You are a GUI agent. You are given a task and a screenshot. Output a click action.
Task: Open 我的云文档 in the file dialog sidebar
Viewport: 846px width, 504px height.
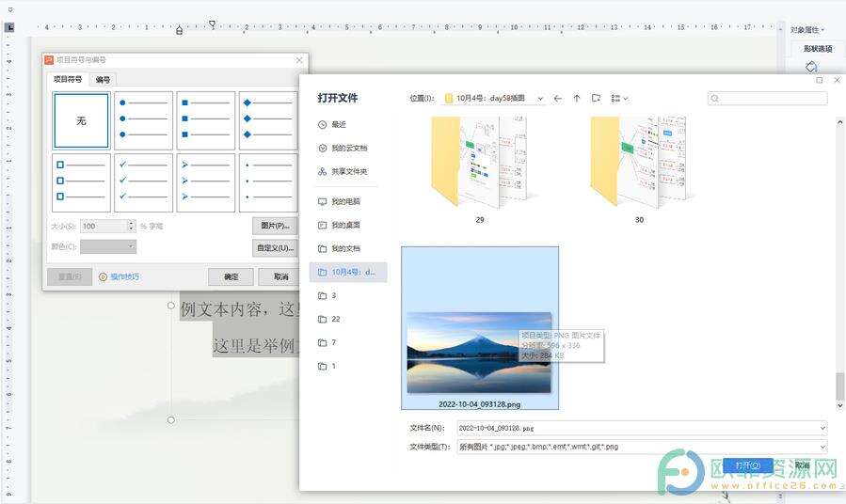pyautogui.click(x=348, y=148)
